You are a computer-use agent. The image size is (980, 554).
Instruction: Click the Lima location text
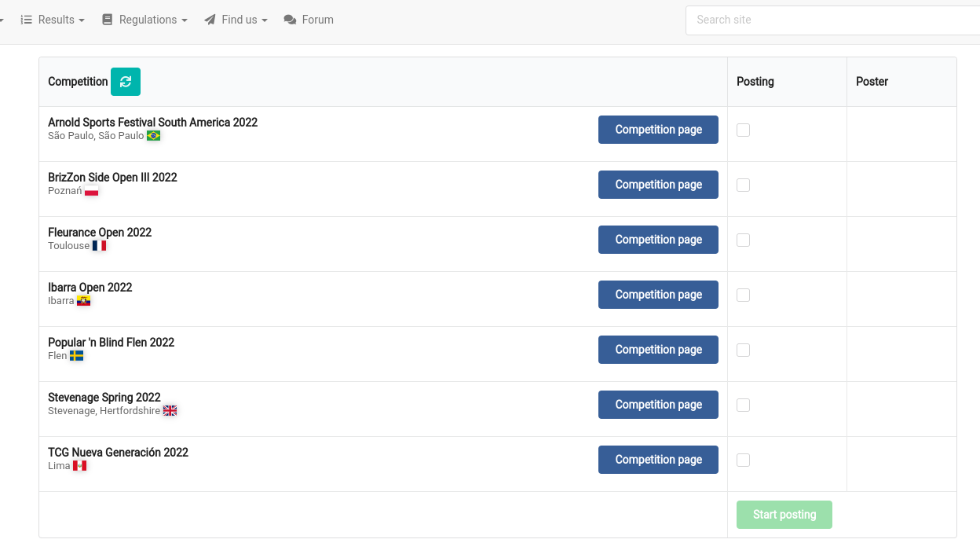pyautogui.click(x=59, y=466)
